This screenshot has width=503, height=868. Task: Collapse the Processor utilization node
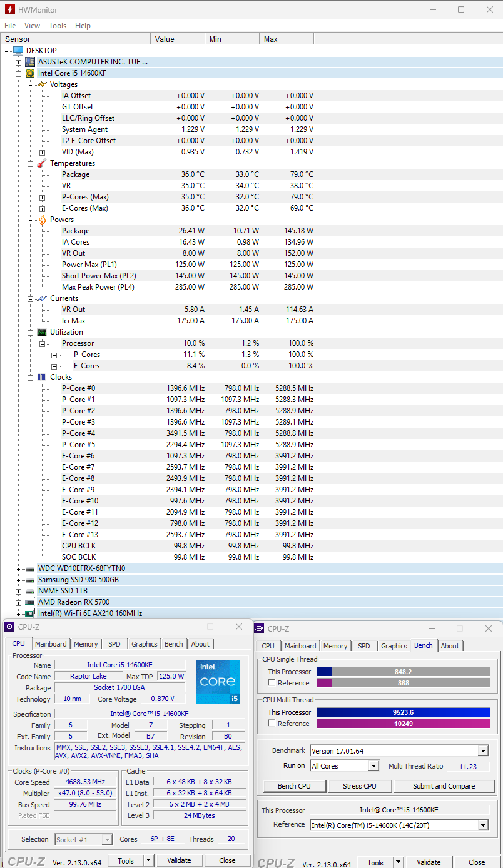(43, 343)
